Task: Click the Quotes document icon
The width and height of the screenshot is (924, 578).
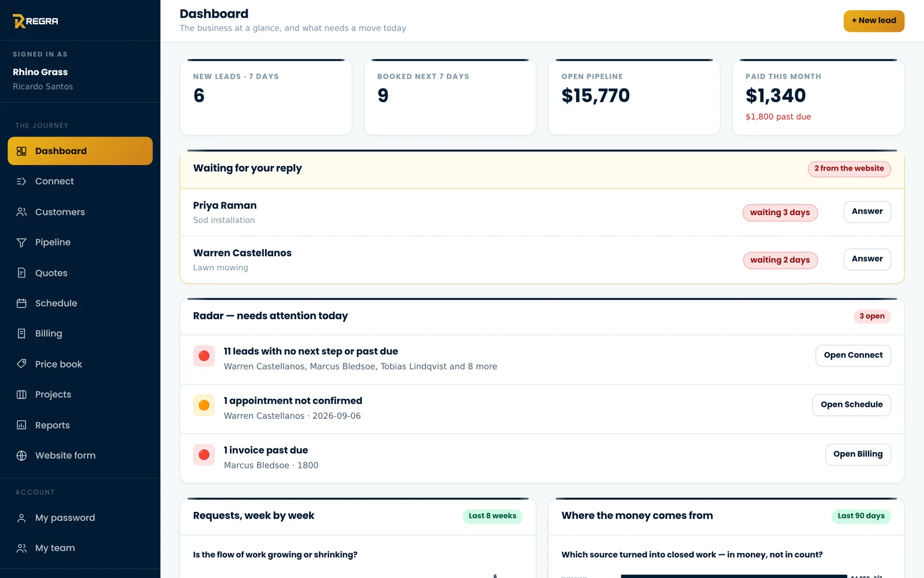Action: 21,273
